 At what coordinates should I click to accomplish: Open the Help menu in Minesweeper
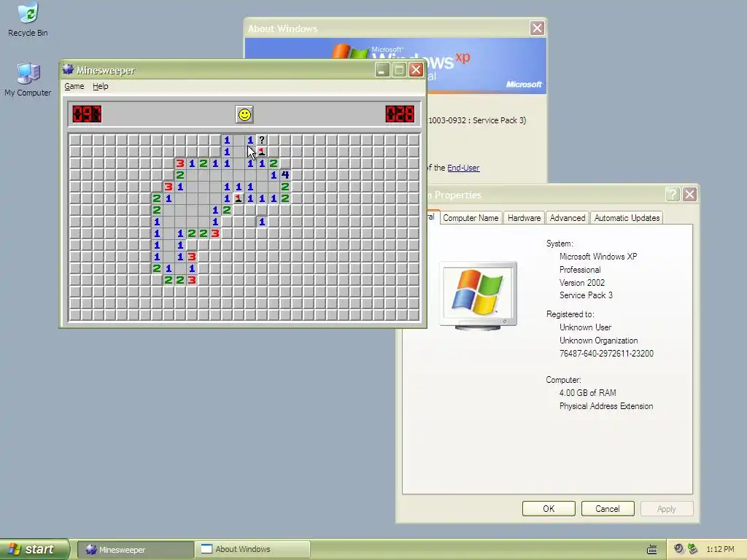(101, 86)
